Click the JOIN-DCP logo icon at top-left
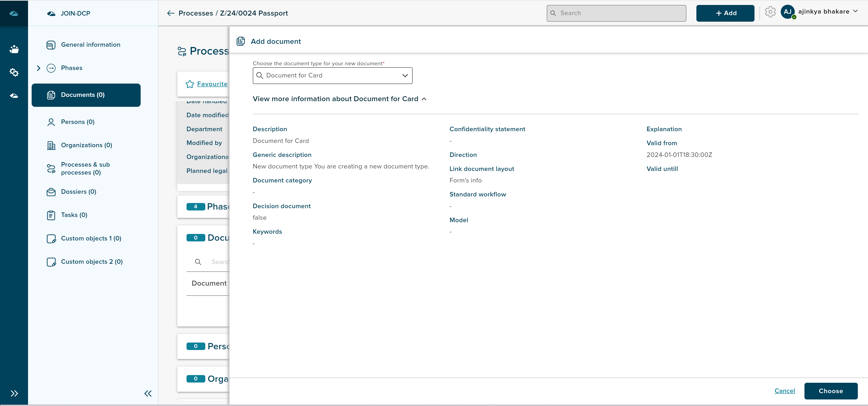Image resolution: width=868 pixels, height=406 pixels. (x=14, y=13)
